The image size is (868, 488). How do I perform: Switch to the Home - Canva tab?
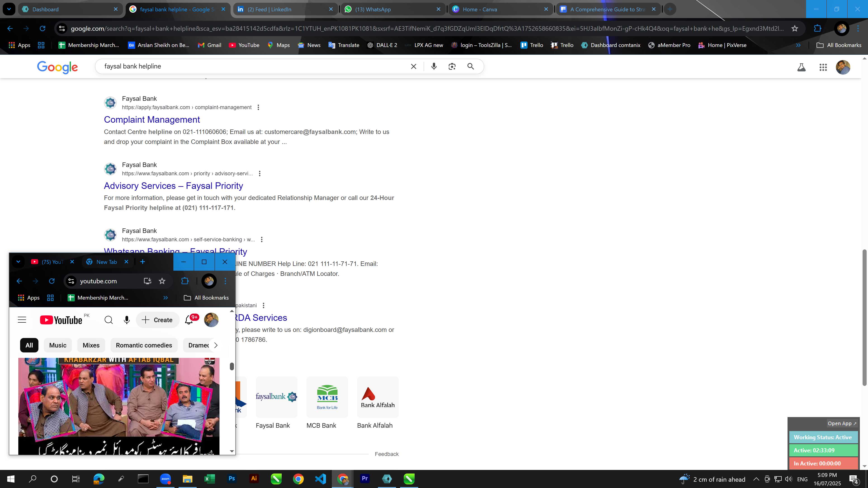501,9
